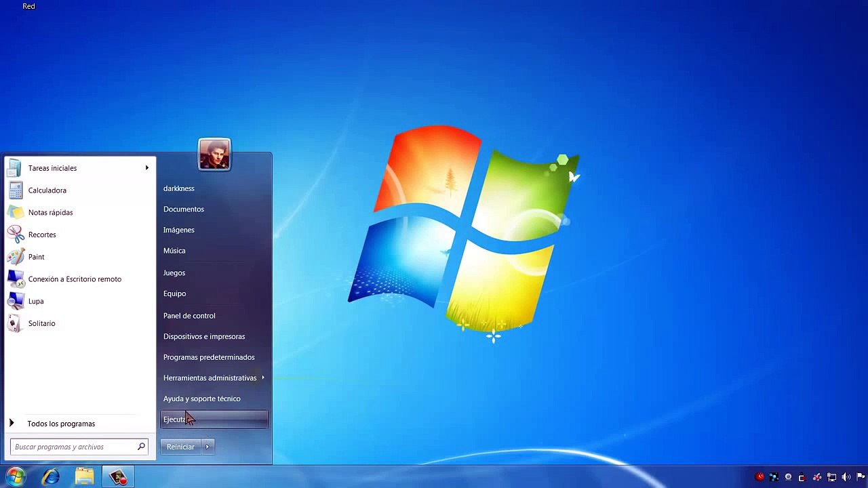
Task: Open Solitario cards icon
Action: click(16, 323)
